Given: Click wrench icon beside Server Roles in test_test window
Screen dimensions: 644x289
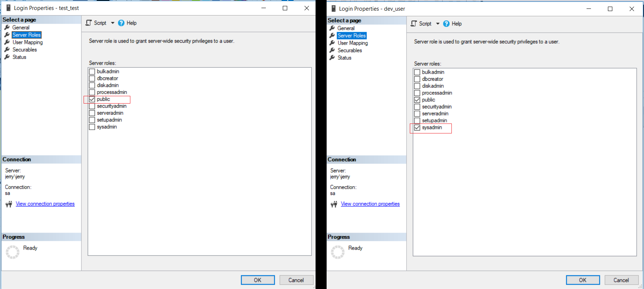Looking at the screenshot, I should (7, 35).
